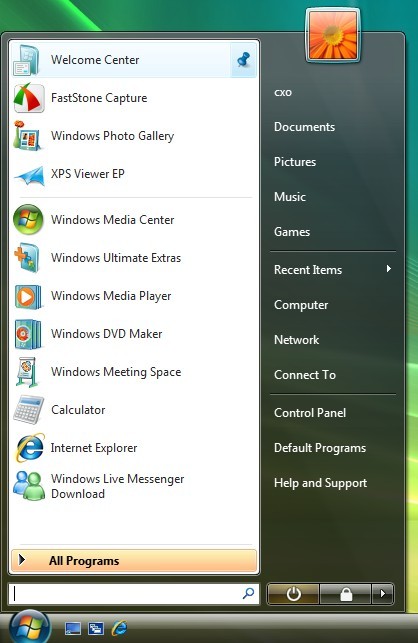Start Windows Media Center
The image size is (418, 643).
(x=134, y=220)
